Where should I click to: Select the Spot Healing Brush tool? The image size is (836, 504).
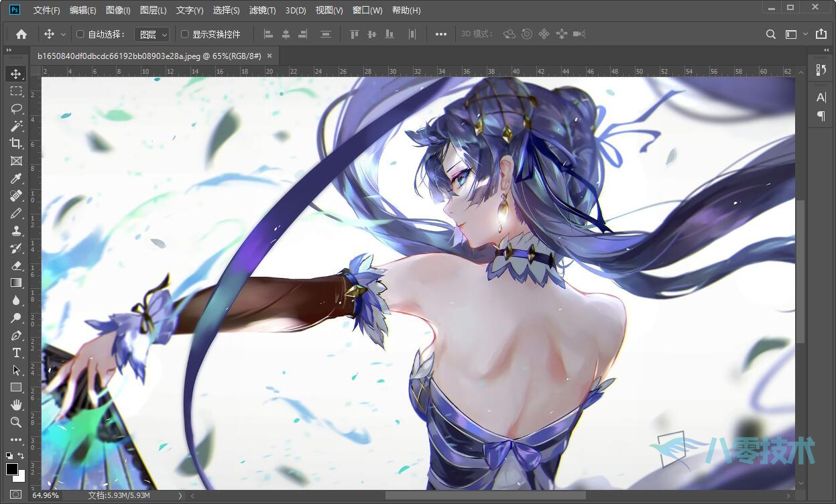pyautogui.click(x=16, y=196)
